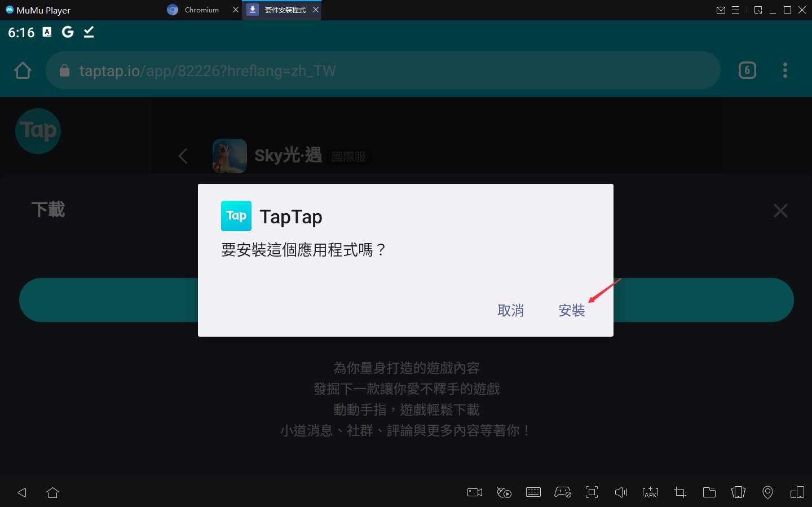812x507 pixels.
Task: Tap Android home navigation button
Action: point(53,492)
